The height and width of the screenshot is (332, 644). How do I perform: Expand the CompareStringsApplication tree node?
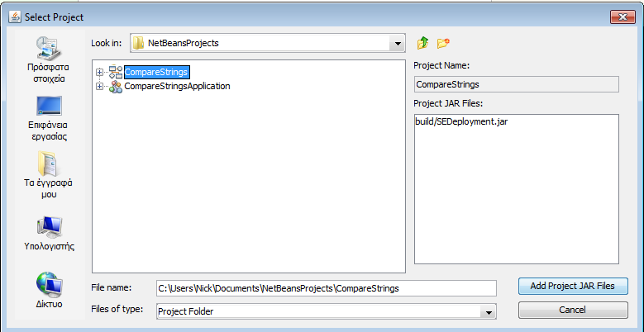(x=100, y=86)
